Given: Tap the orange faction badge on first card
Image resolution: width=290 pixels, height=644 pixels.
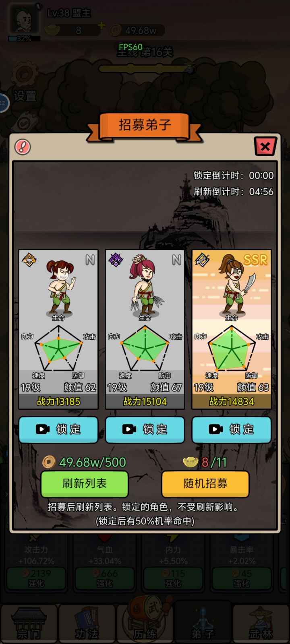Looking at the screenshot, I should point(29,260).
